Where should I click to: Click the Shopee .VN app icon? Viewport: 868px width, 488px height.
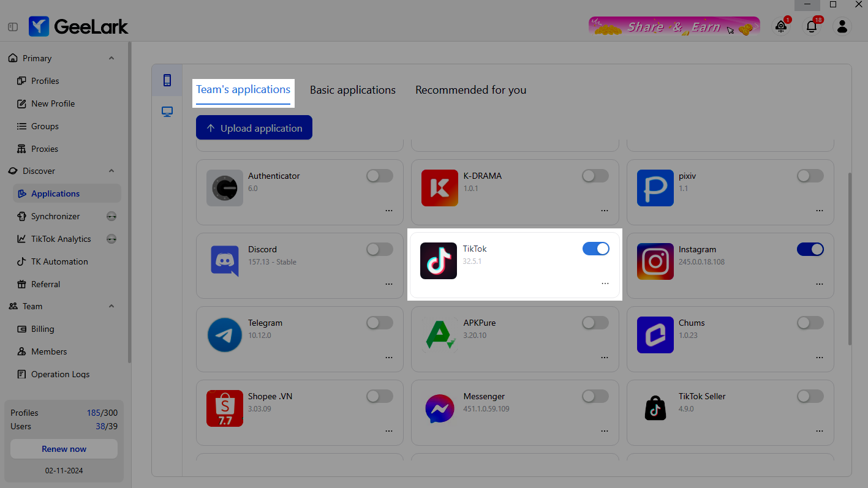pyautogui.click(x=225, y=408)
